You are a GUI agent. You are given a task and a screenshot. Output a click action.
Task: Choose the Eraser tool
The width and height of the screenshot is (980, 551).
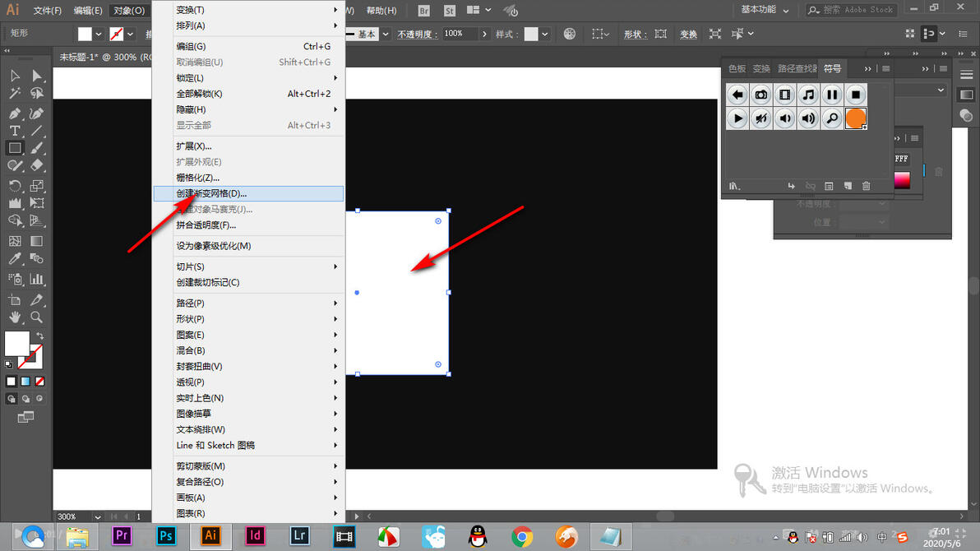pos(37,166)
